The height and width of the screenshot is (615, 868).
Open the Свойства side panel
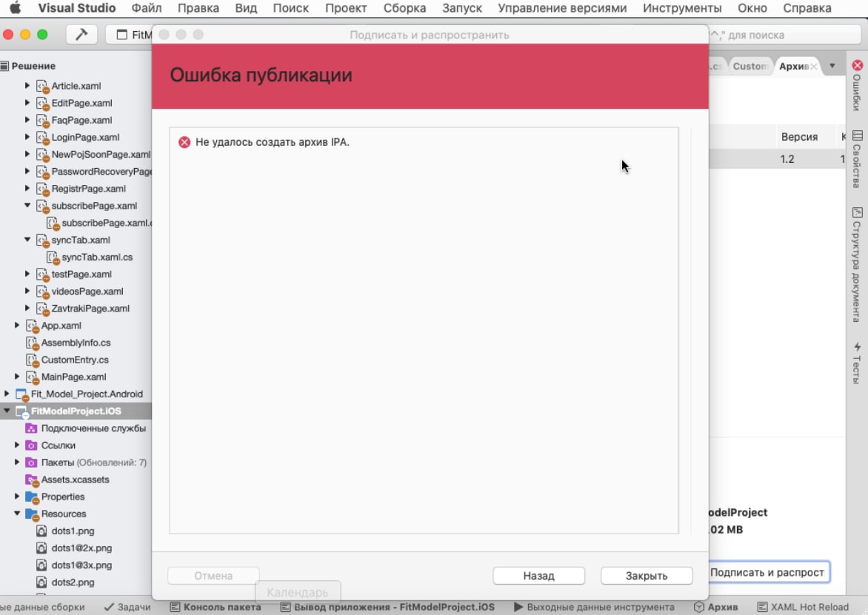coord(857,159)
